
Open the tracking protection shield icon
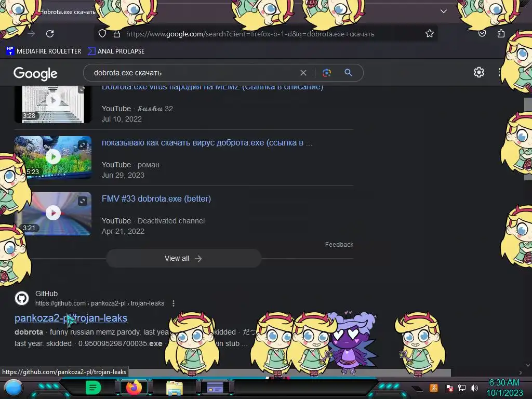pyautogui.click(x=102, y=34)
